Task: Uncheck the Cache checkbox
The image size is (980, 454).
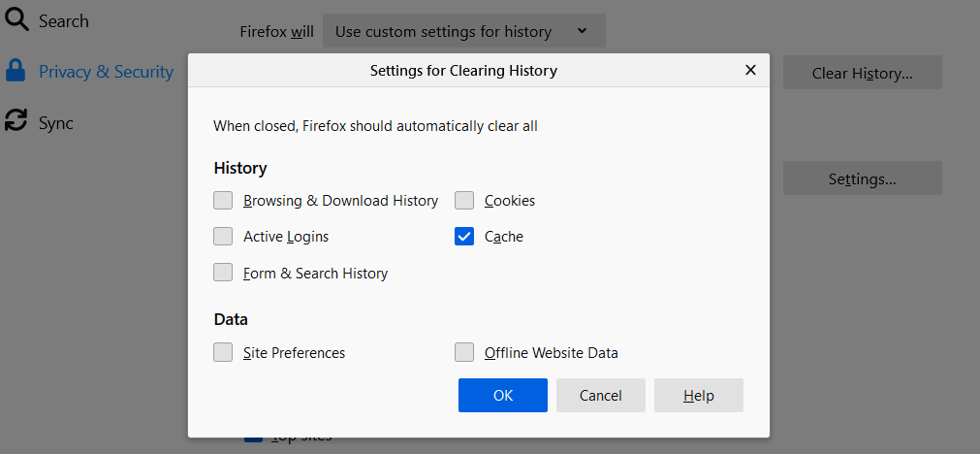Action: pos(465,237)
